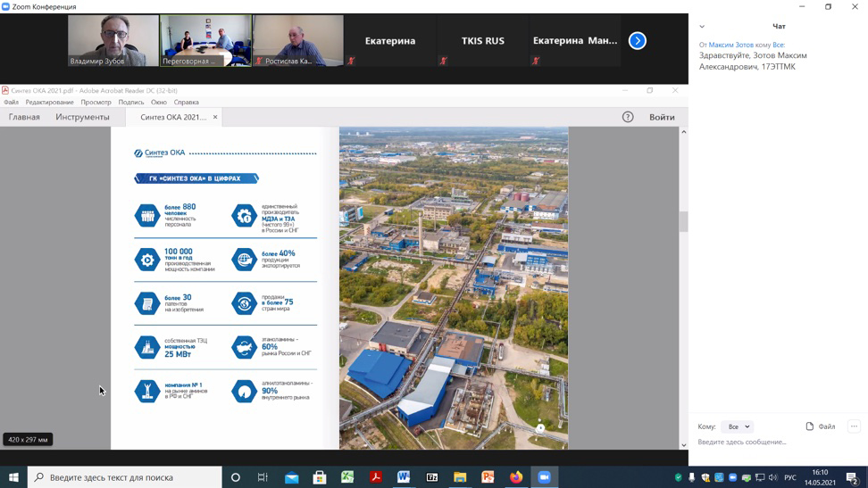Select the Синтез ОКА 2021 document tab
868x488 pixels.
click(x=172, y=117)
